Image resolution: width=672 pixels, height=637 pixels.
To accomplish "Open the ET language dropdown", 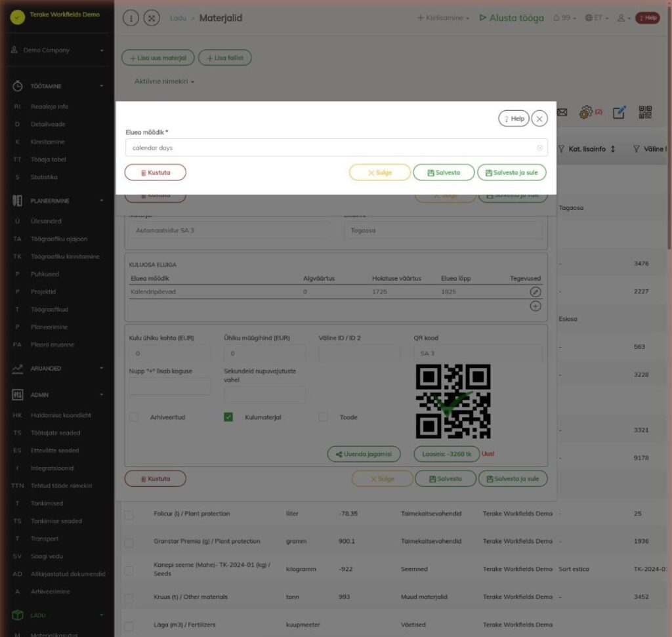I will coord(597,18).
